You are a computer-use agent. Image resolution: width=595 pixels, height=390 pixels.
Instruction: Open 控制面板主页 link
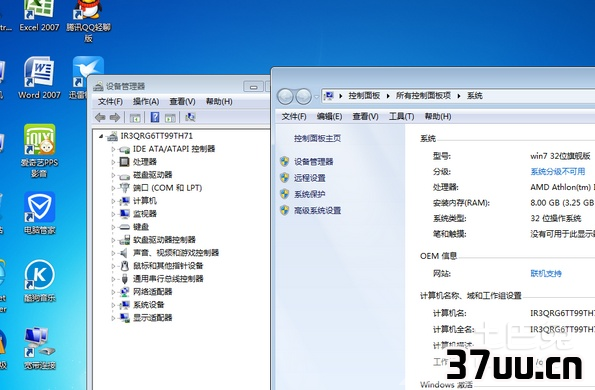(317, 138)
